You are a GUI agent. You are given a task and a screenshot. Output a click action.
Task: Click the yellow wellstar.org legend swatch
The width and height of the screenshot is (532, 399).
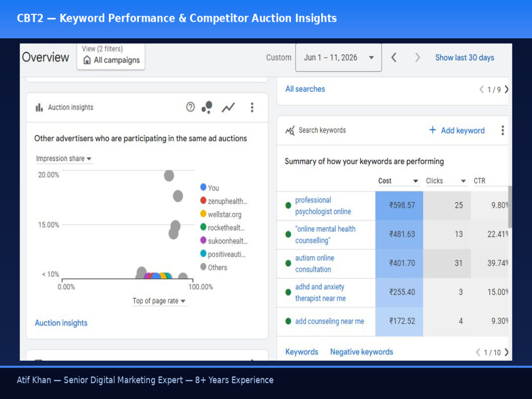[203, 214]
